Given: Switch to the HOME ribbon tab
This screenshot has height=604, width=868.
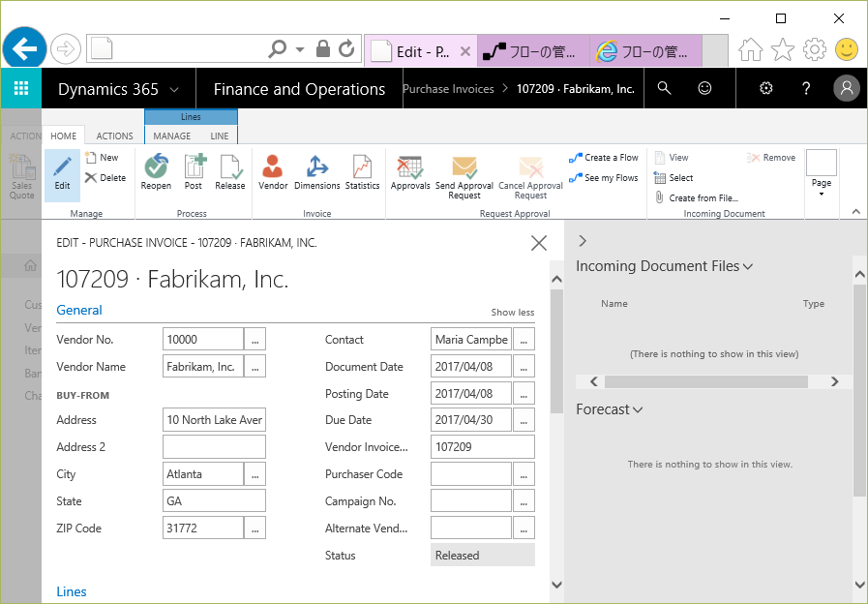Looking at the screenshot, I should point(64,136).
